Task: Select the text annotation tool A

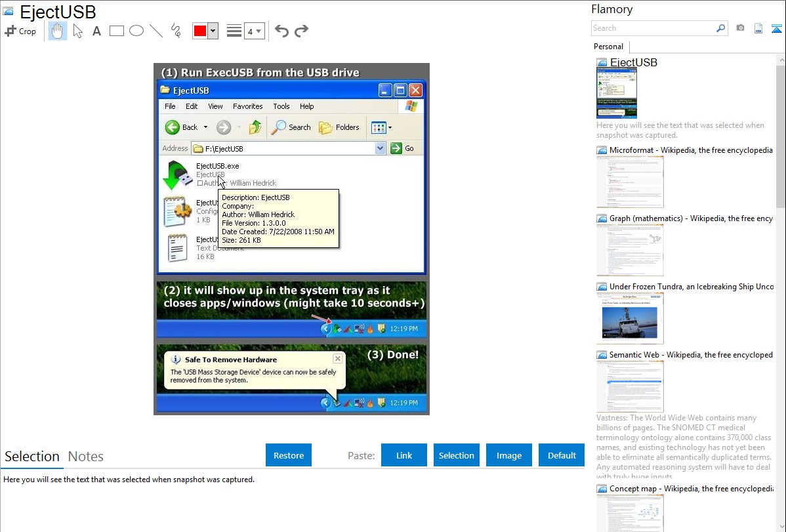Action: [96, 31]
